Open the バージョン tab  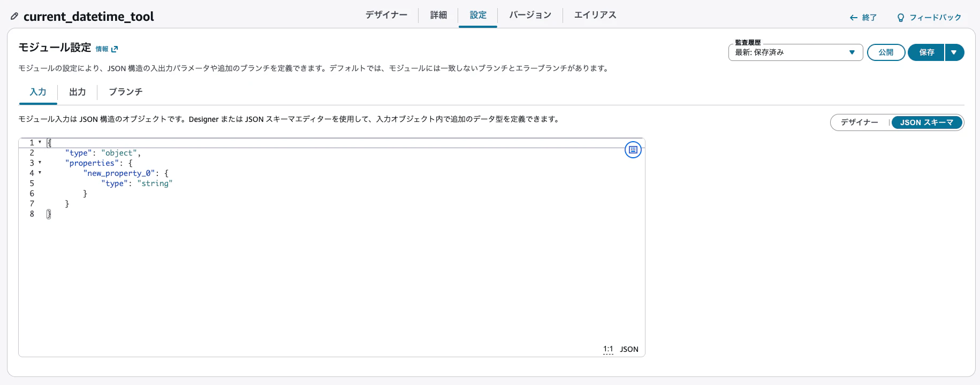(530, 15)
